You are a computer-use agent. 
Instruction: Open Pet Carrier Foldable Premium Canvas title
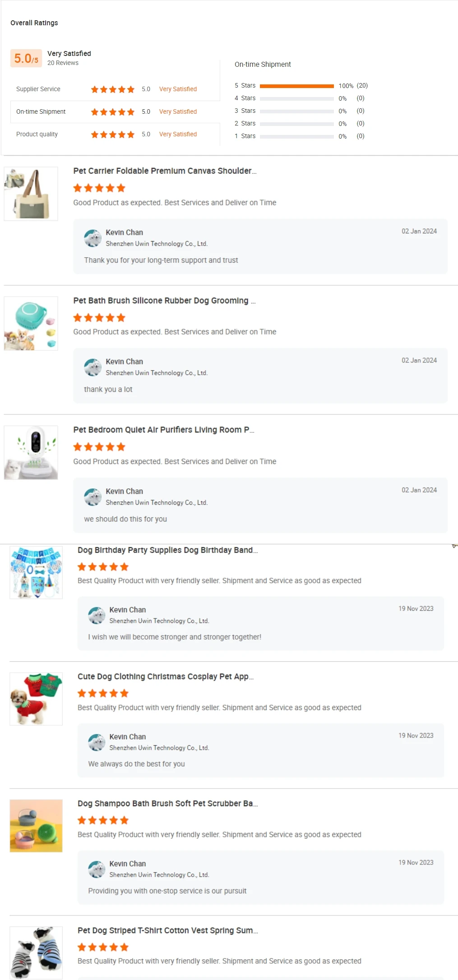(165, 171)
